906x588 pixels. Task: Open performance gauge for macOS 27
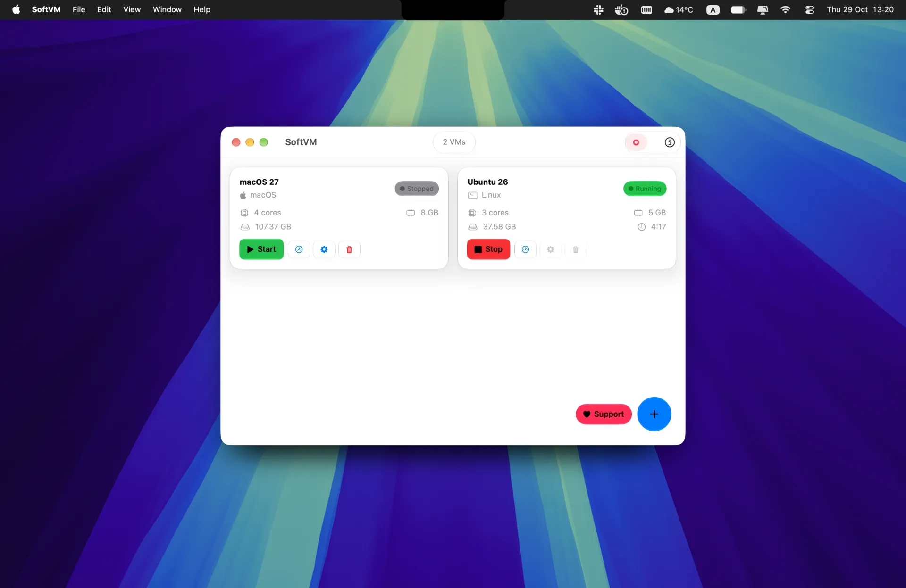(299, 249)
